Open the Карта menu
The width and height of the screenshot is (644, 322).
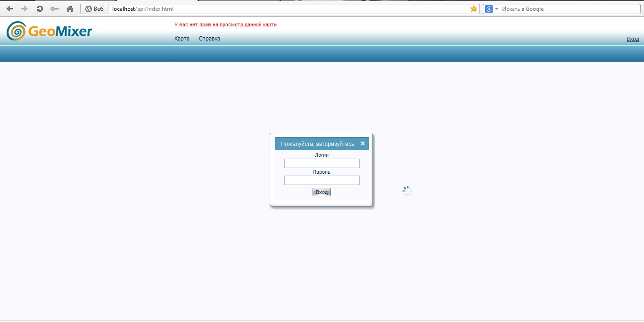[182, 39]
